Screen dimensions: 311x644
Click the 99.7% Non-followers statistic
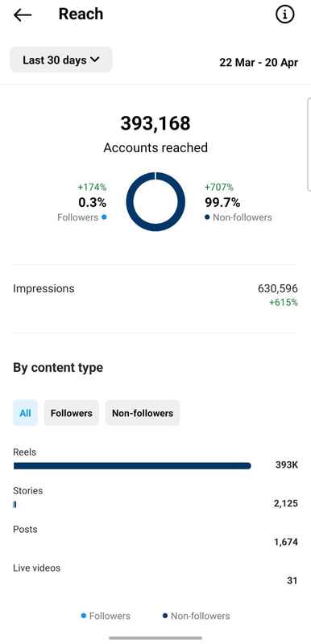point(222,203)
